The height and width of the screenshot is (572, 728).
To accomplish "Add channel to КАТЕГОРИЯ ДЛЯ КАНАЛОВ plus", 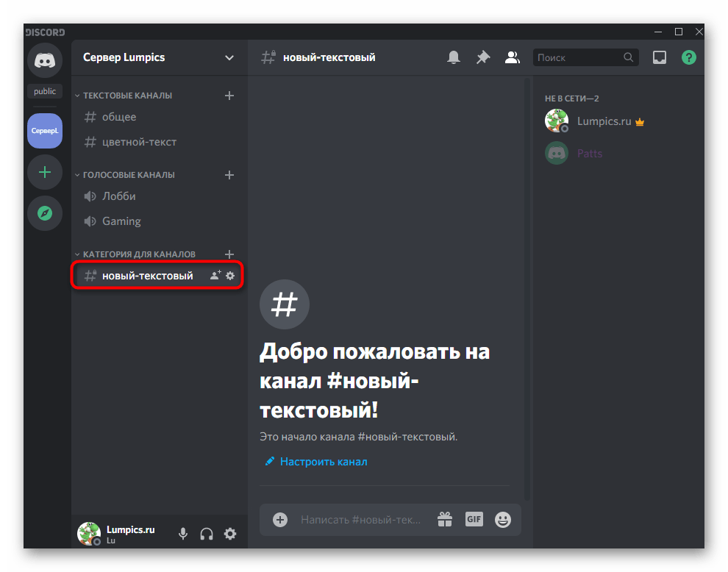I will point(229,254).
